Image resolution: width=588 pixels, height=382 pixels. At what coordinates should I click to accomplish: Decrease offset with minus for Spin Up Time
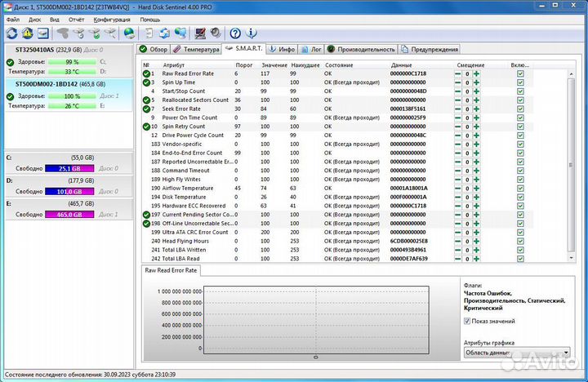457,82
